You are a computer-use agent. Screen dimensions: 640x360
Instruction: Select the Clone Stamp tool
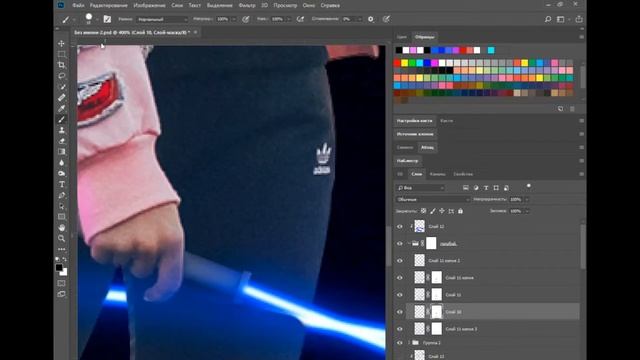[62, 130]
